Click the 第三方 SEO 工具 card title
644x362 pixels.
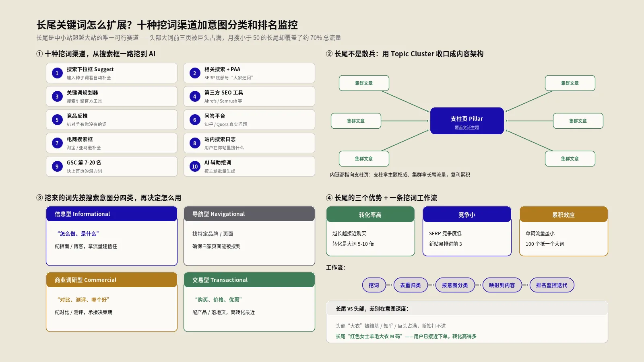coord(224,93)
